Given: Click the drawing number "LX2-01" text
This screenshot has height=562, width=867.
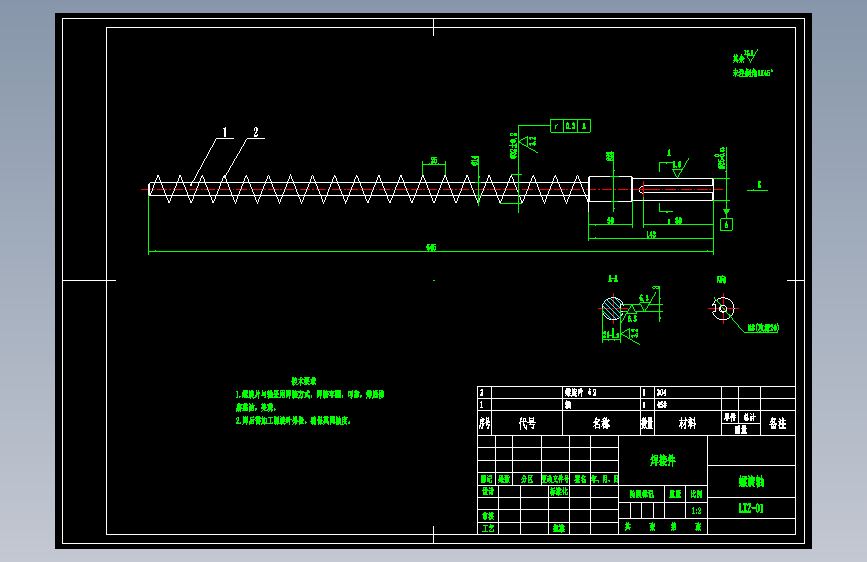Looking at the screenshot, I should pos(751,508).
